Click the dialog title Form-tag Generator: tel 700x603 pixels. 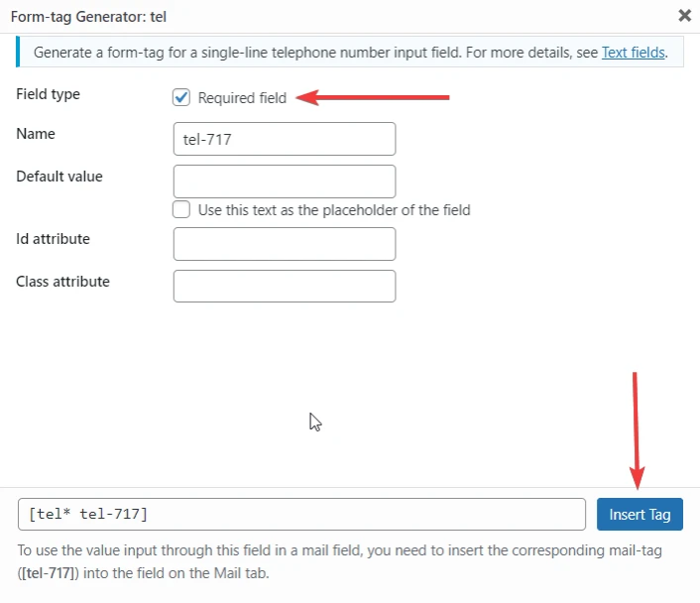[x=88, y=17]
